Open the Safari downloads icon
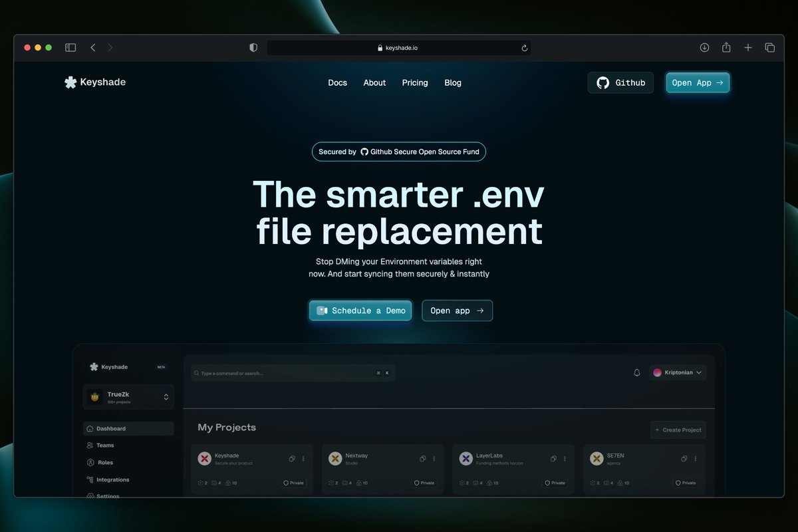Screen dimensions: 798x532 (705, 47)
